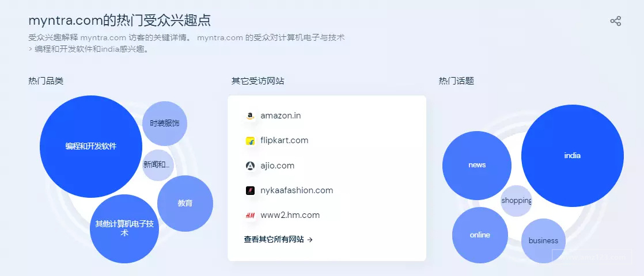The width and height of the screenshot is (644, 276).
Task: Click the amazon.in favicon icon
Action: click(x=250, y=116)
